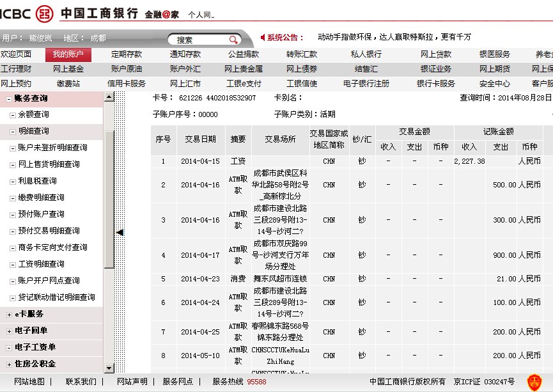Image resolution: width=553 pixels, height=392 pixels.
Task: Expand the 住房公积金 section
Action: [9, 365]
